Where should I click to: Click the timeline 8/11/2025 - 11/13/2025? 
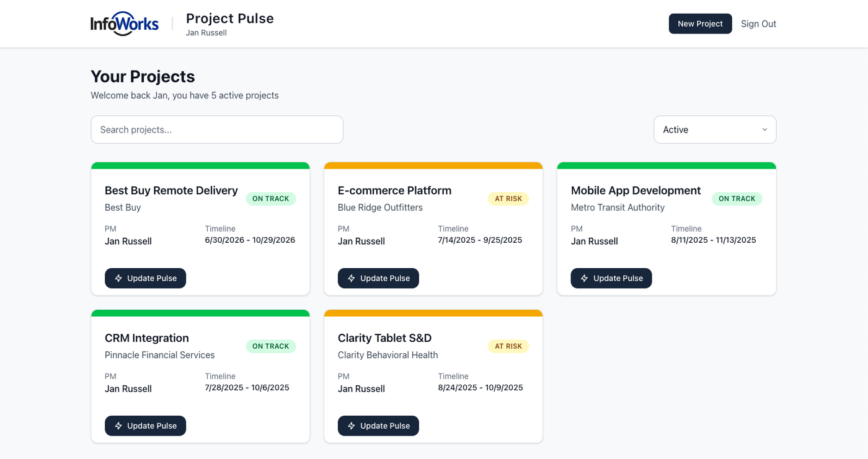click(714, 240)
